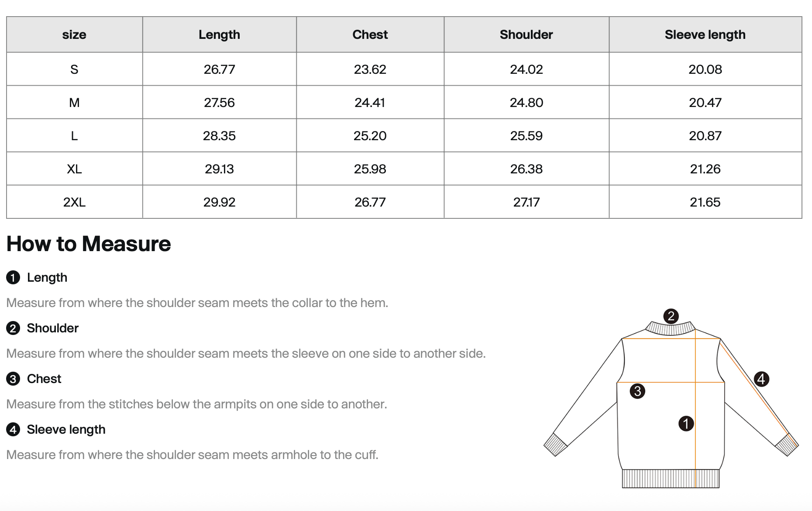Select the XL size row label
The height and width of the screenshot is (511, 812).
click(74, 169)
